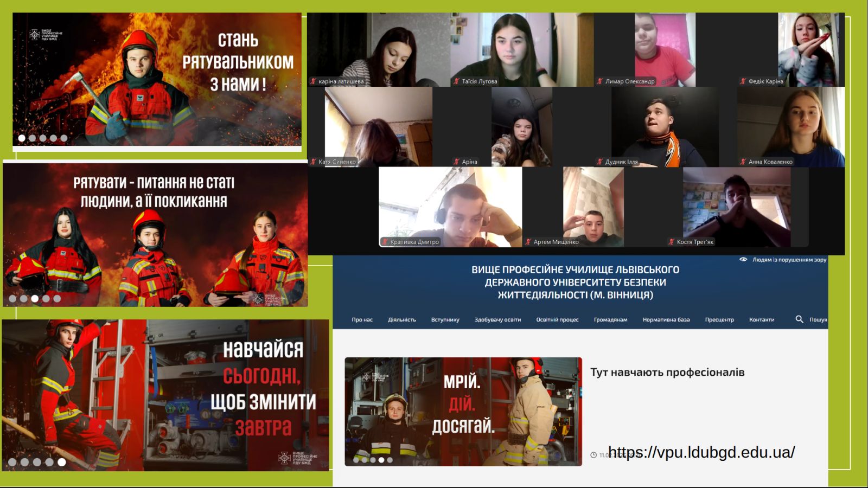Click the search magnifier icon in site header
868x488 pixels.
pos(799,319)
